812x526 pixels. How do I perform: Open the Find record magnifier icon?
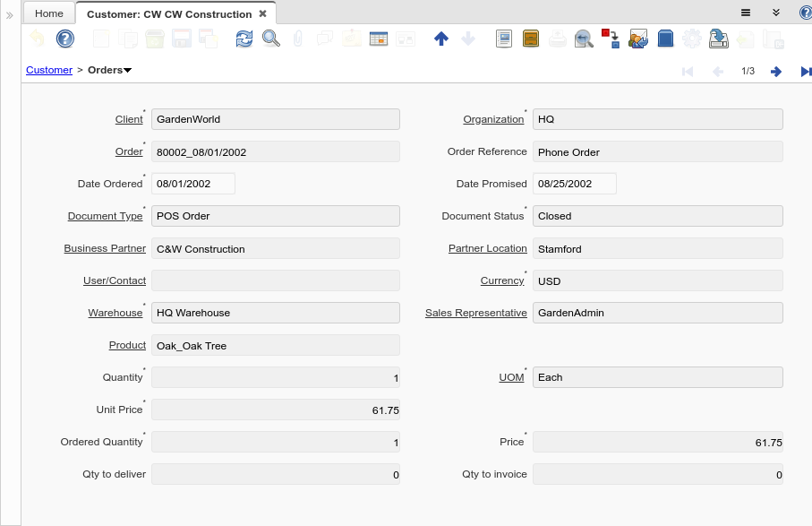click(270, 39)
